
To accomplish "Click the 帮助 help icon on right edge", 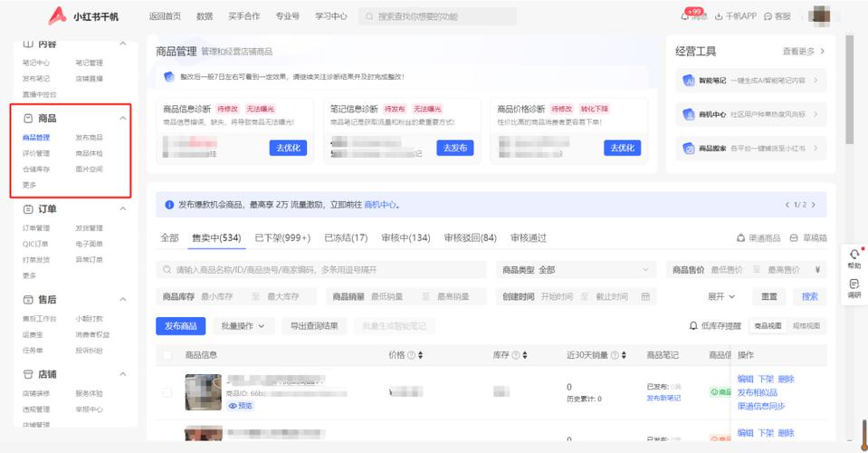I will 854,255.
